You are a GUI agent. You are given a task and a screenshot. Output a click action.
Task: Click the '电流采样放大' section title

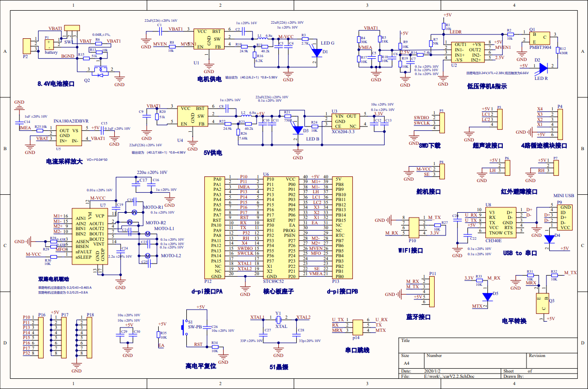[x=64, y=161]
